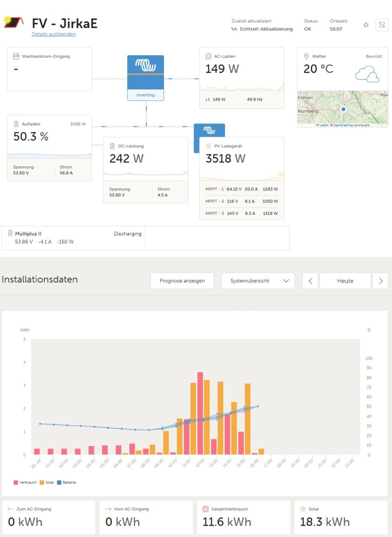Click the Multiplus II device row
Image resolution: width=392 pixels, height=537 pixels.
coord(73,238)
